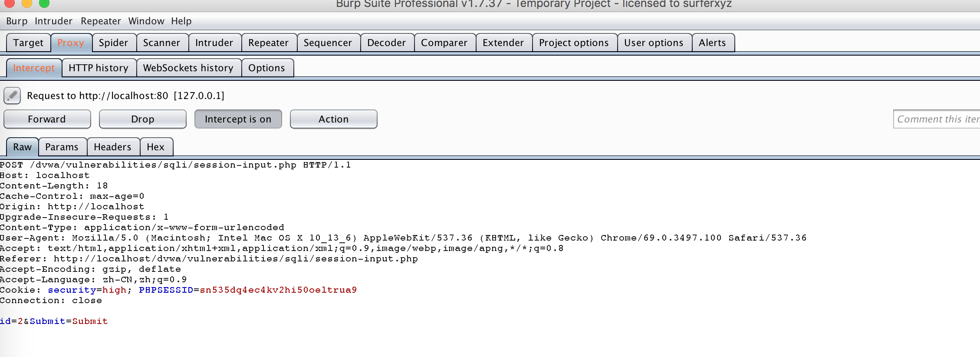The image size is (980, 357).
Task: Switch to the Spider tab
Action: click(x=113, y=43)
